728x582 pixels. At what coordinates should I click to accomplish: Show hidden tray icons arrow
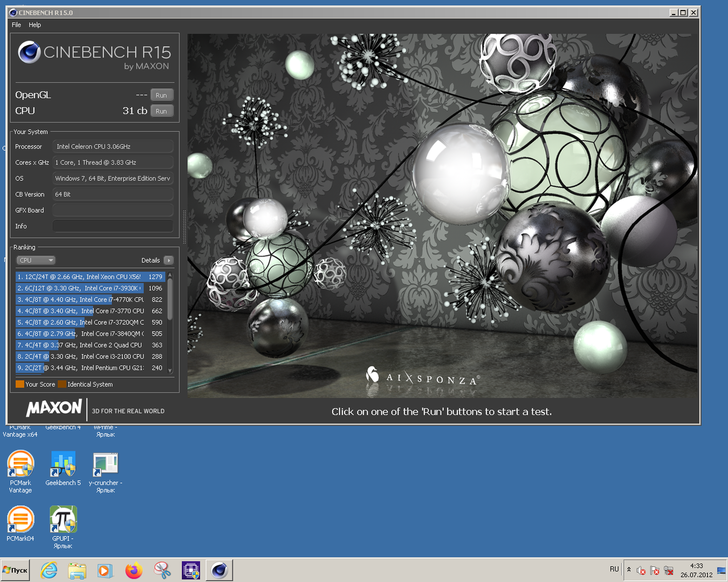[x=629, y=570]
